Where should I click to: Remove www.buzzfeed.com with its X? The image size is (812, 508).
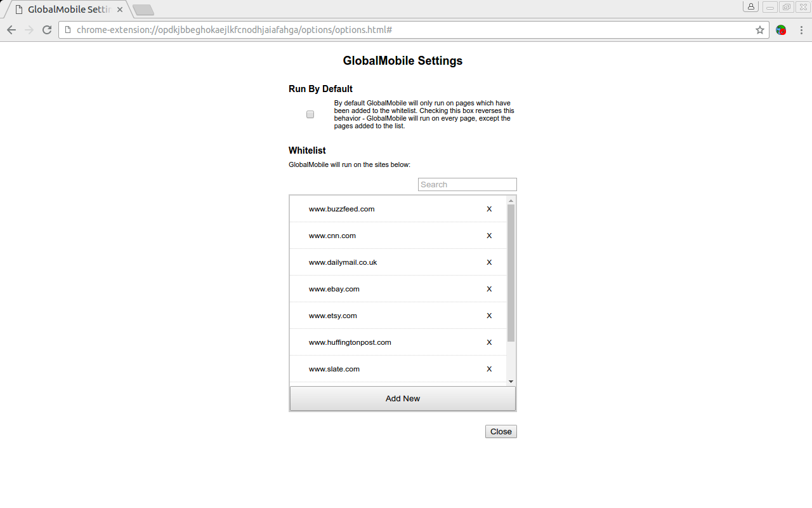point(489,209)
